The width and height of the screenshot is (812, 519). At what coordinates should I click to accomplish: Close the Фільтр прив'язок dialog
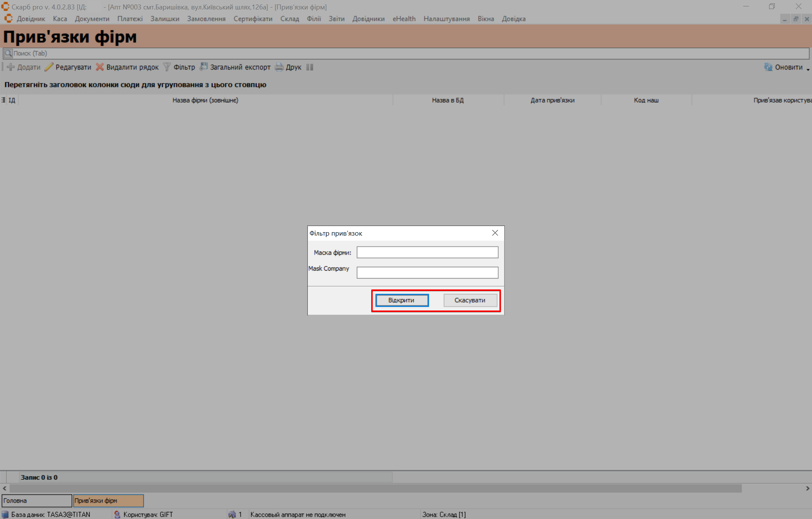495,233
